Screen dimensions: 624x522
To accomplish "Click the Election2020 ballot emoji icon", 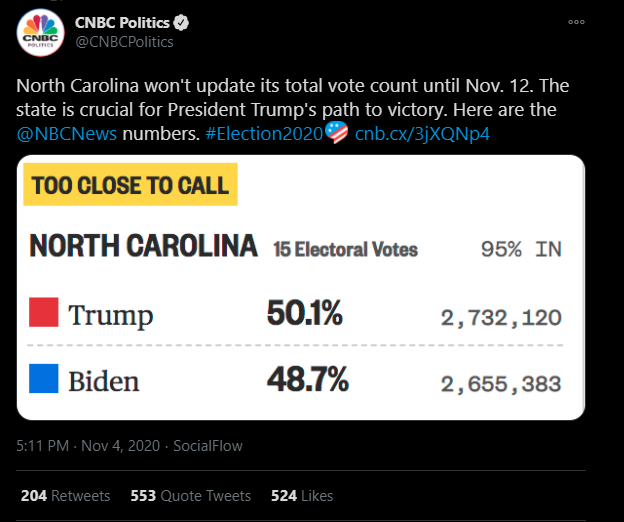I will coord(337,133).
